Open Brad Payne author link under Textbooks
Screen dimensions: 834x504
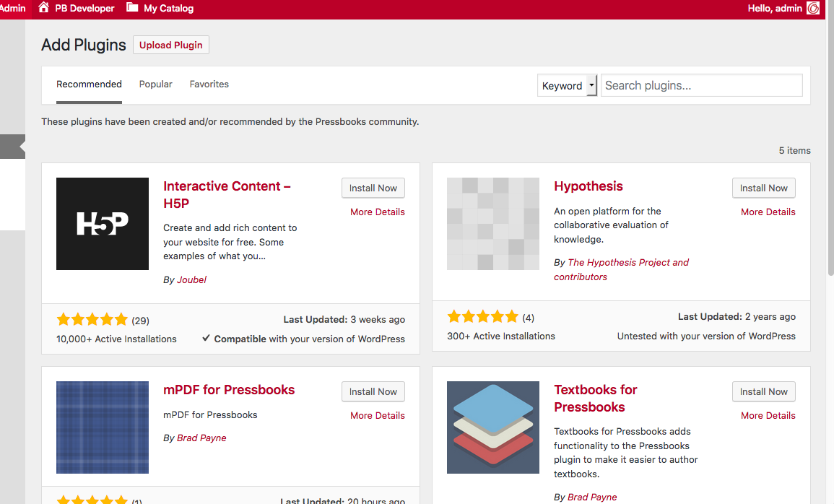pyautogui.click(x=592, y=497)
